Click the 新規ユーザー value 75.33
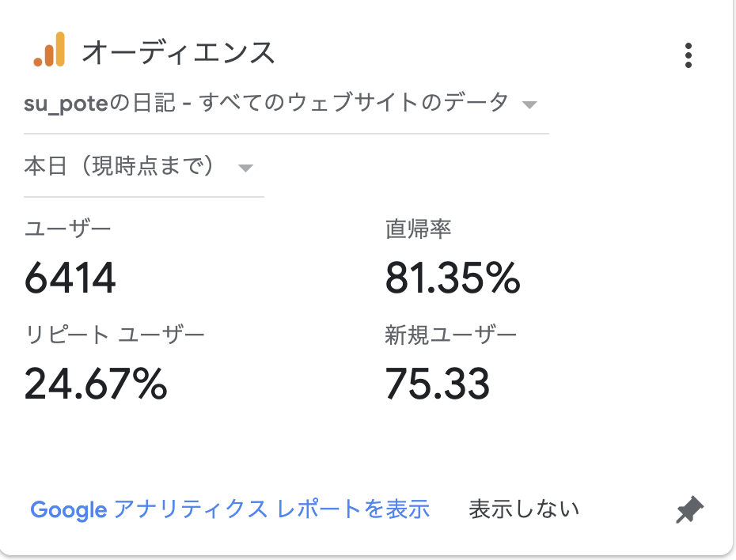Viewport: 736px width, 560px height. [x=437, y=384]
